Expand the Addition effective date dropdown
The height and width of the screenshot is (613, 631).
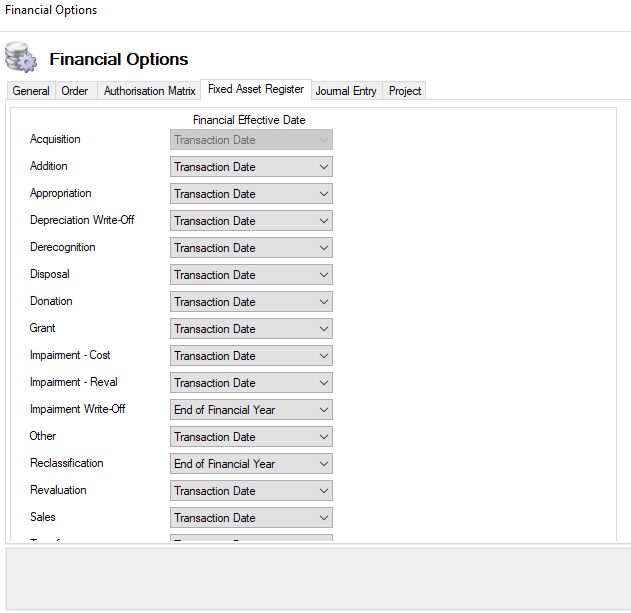pos(251,167)
